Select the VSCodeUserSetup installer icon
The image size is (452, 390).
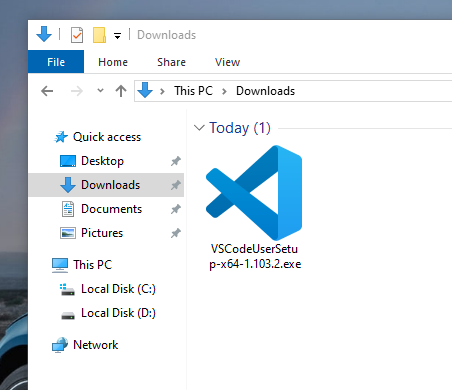click(254, 193)
